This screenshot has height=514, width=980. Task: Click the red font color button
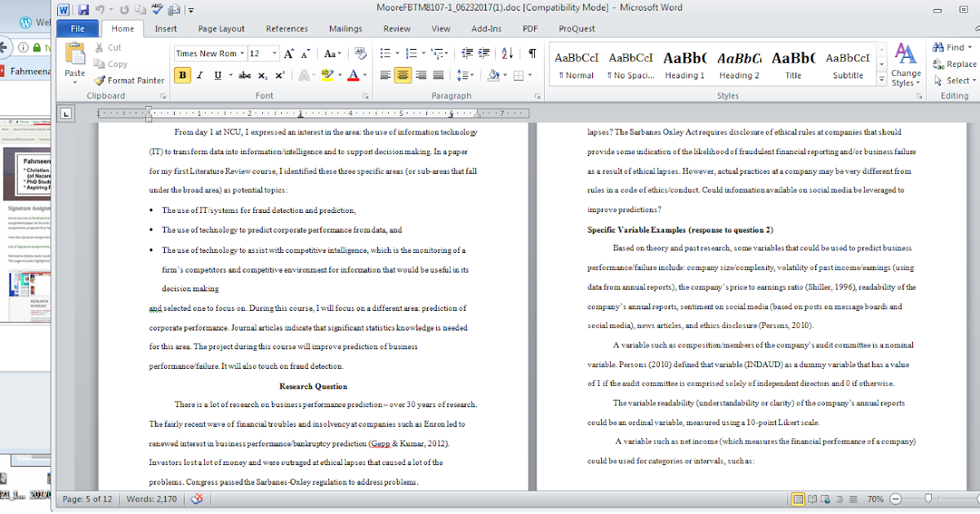pos(353,75)
